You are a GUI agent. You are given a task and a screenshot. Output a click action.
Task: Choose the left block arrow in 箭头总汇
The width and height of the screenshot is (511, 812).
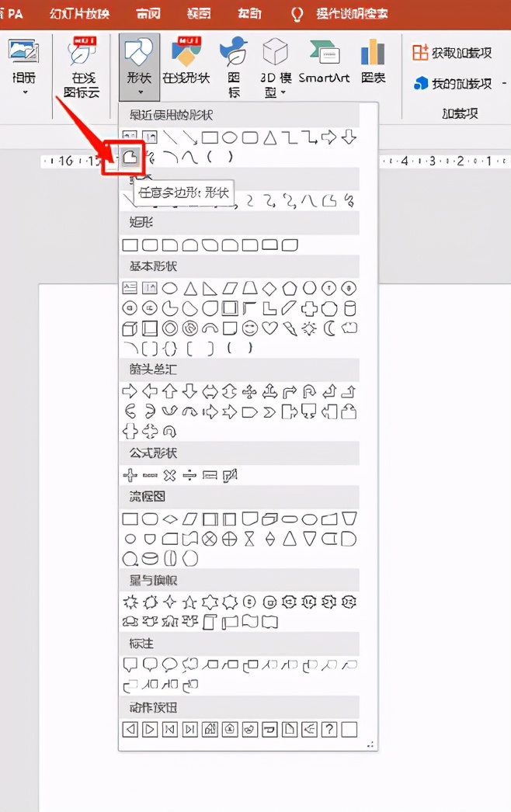(x=150, y=391)
